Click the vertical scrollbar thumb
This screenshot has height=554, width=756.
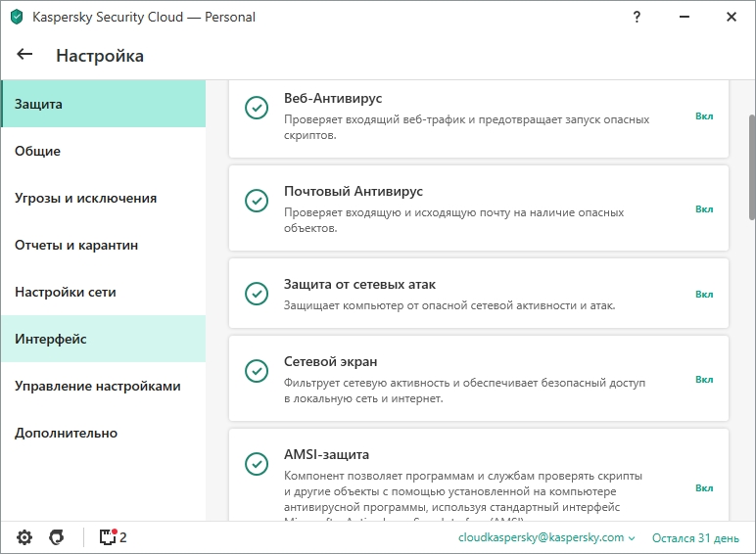pos(752,166)
